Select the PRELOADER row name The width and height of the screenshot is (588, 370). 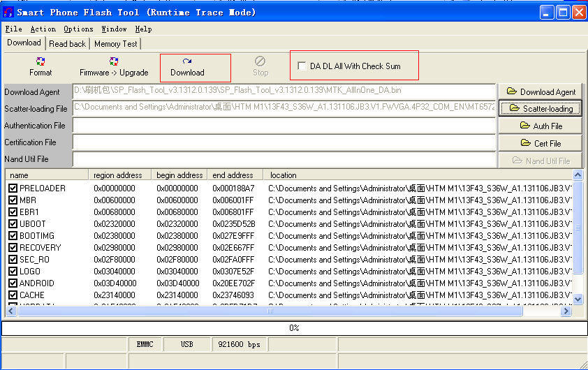pyautogui.click(x=43, y=188)
